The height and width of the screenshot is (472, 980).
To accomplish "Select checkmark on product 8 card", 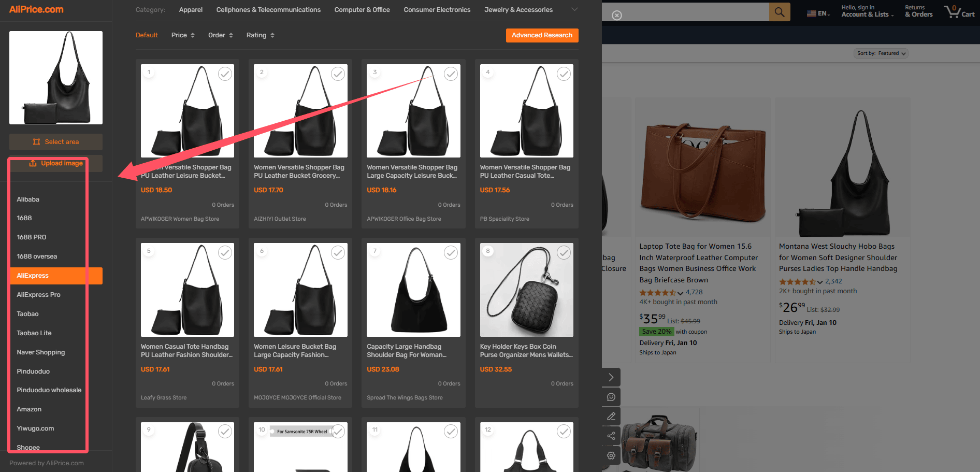I will coord(564,253).
